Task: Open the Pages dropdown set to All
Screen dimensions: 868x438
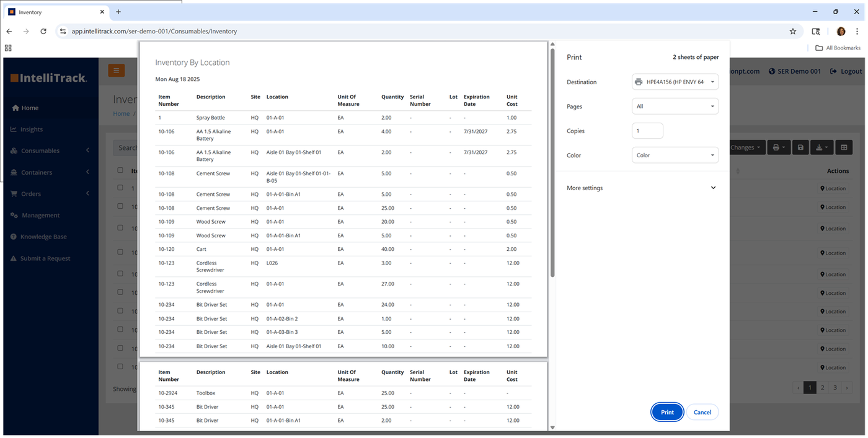Action: [x=675, y=107]
